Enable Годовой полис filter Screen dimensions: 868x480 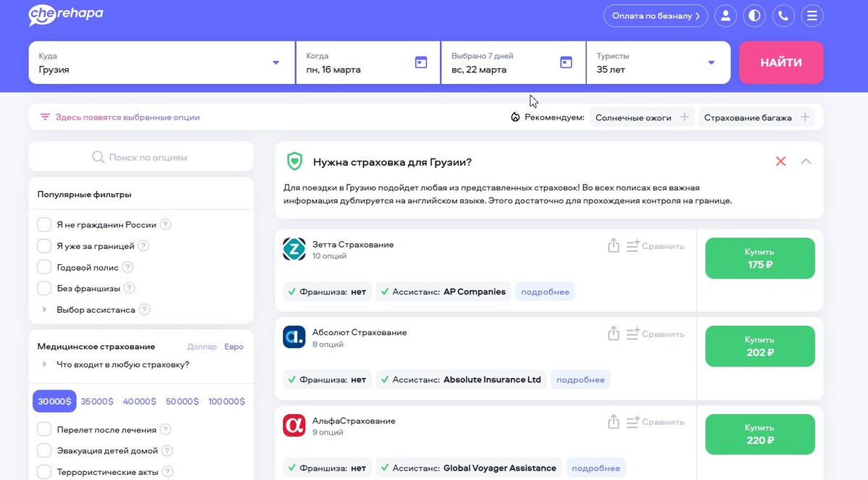click(44, 267)
